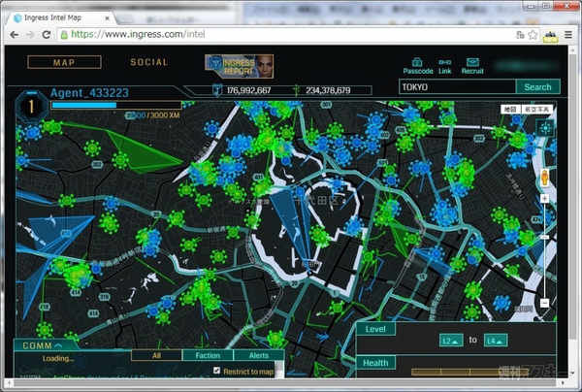Click the Level filter label
582x392 pixels.
click(375, 329)
